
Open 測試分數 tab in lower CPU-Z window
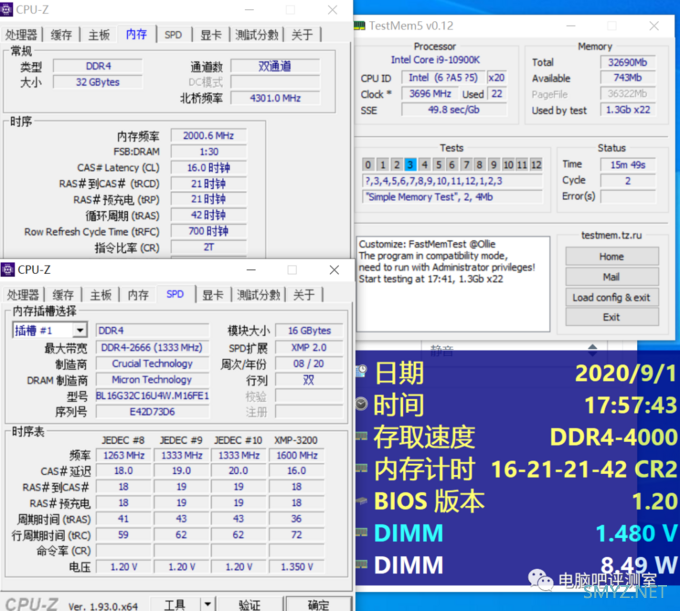pos(258,295)
